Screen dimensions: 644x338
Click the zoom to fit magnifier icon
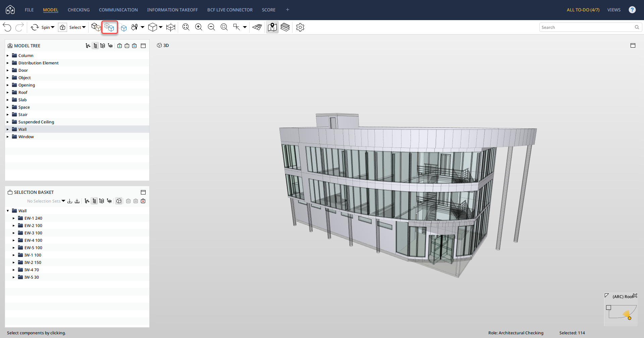tap(186, 27)
